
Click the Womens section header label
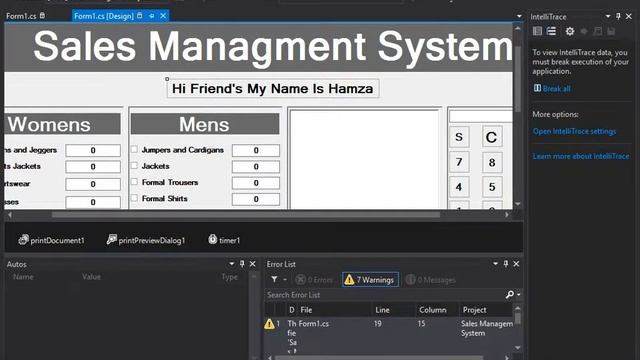(62, 124)
